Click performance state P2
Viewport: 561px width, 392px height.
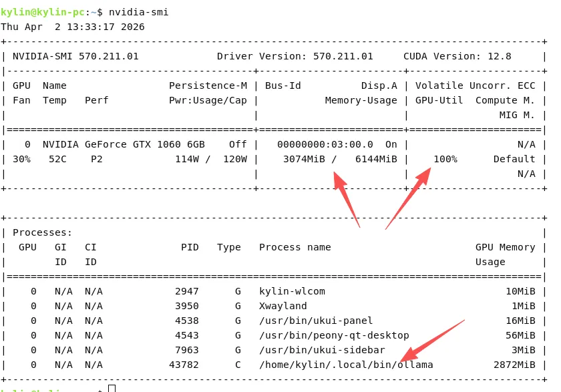[x=97, y=159]
